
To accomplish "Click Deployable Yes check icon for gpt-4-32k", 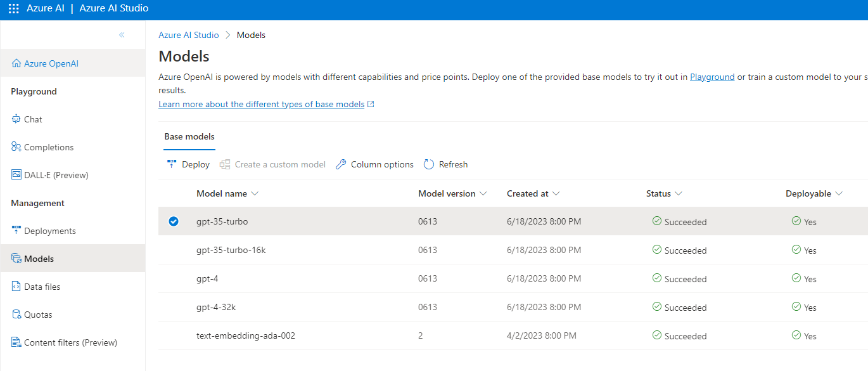I will pyautogui.click(x=796, y=307).
